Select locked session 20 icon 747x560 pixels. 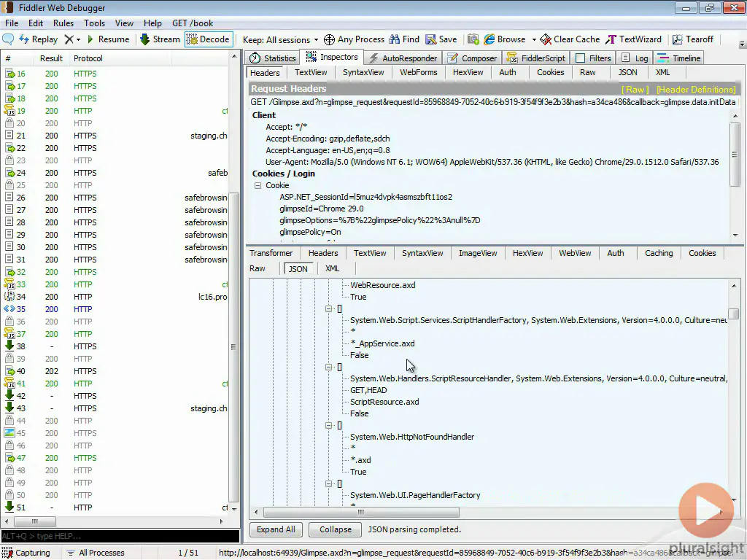(x=9, y=123)
